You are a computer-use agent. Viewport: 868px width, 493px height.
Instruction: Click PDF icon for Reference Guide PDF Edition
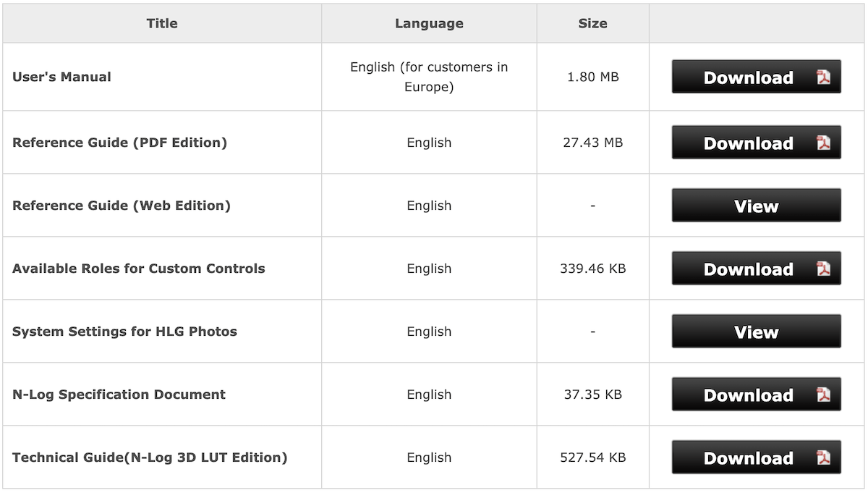pyautogui.click(x=823, y=143)
